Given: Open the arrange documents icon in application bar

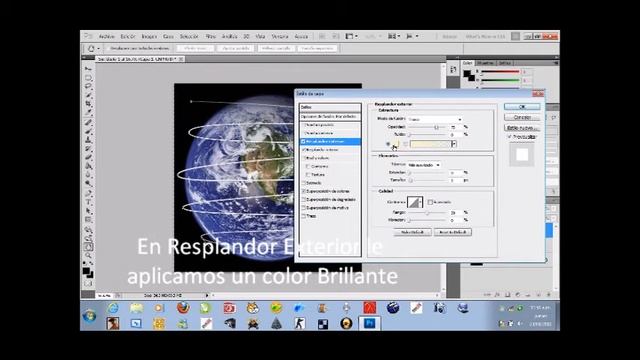Looking at the screenshot, I should [394, 36].
